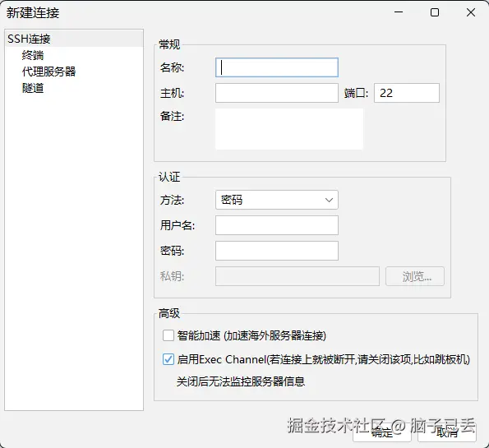Screen dimensions: 489x448
Task: Click the 密码 input field
Action: (277, 251)
